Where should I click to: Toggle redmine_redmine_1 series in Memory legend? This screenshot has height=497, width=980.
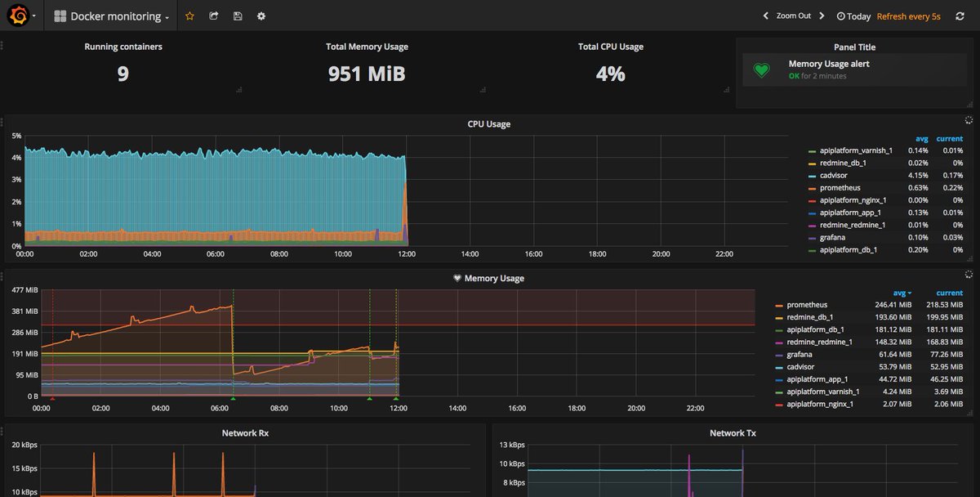tap(820, 342)
